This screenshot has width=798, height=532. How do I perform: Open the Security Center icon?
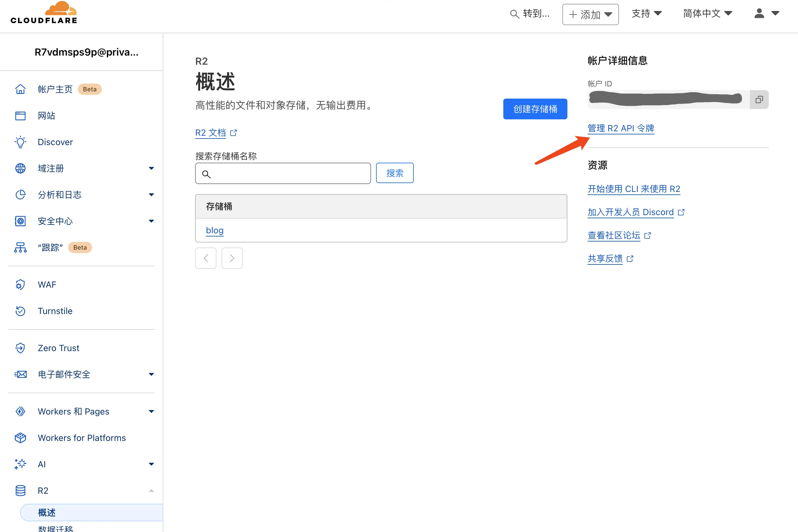pyautogui.click(x=19, y=221)
